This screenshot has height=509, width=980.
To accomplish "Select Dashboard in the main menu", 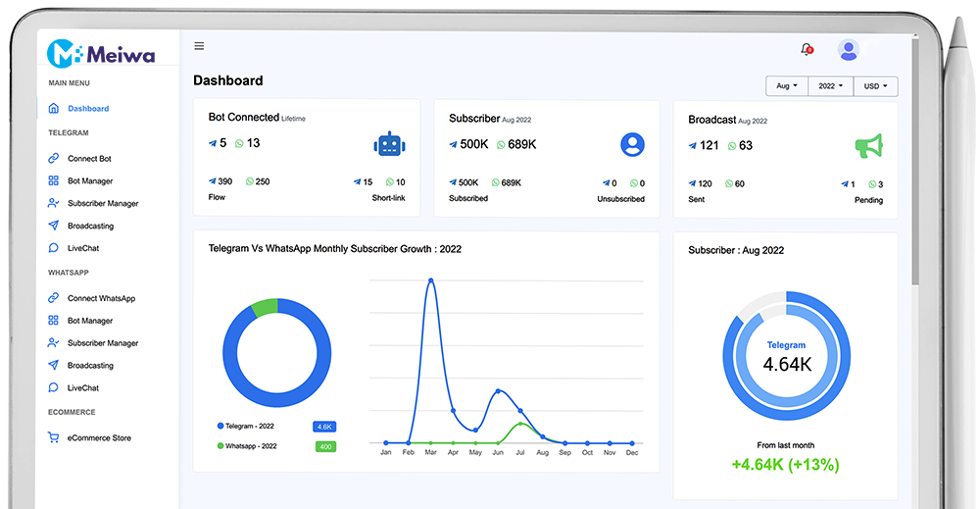I will pos(88,109).
